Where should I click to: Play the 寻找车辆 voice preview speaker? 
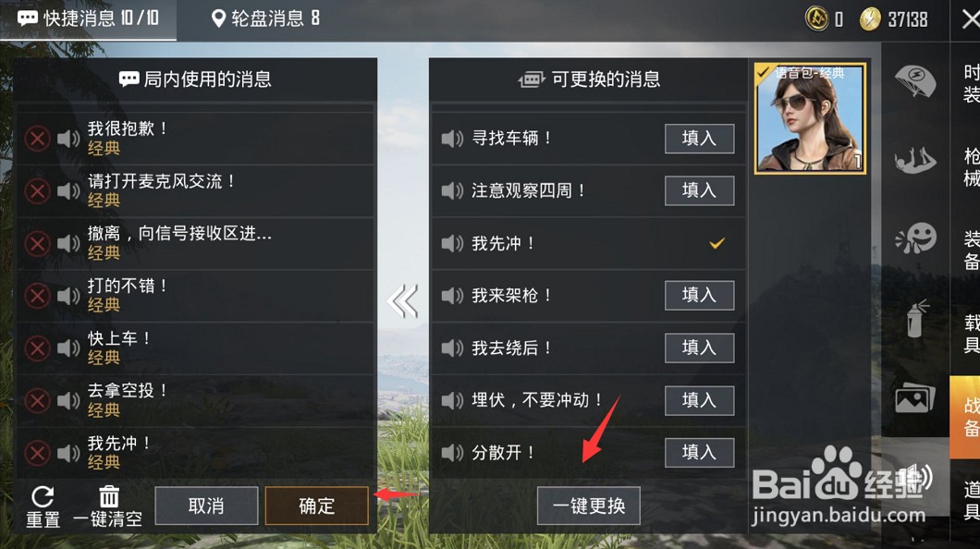pos(452,138)
